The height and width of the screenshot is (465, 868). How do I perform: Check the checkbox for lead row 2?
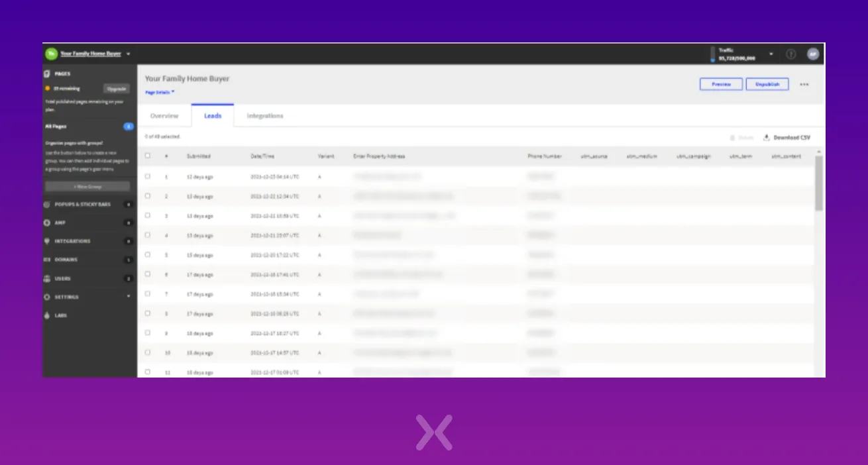[148, 195]
